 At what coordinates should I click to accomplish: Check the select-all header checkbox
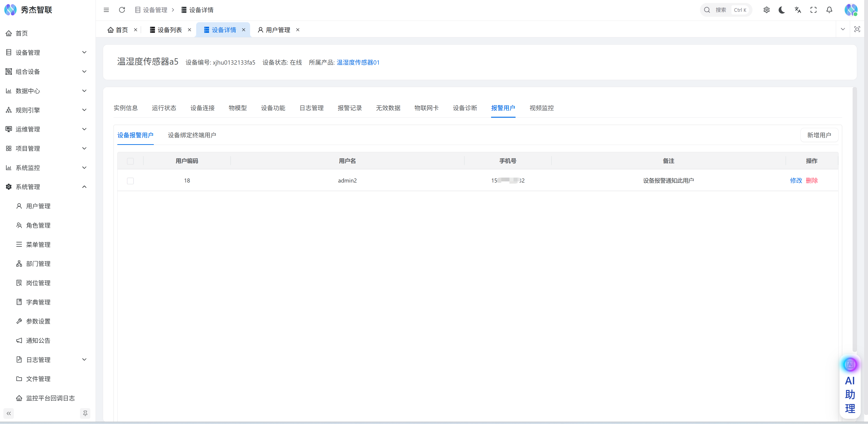point(130,161)
